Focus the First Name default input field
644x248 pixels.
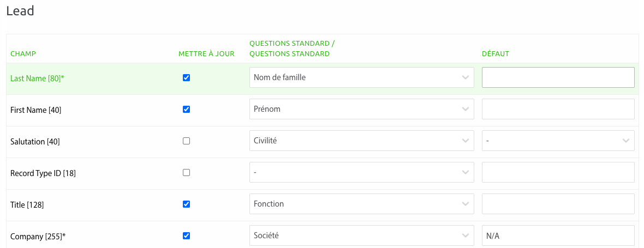click(x=558, y=109)
